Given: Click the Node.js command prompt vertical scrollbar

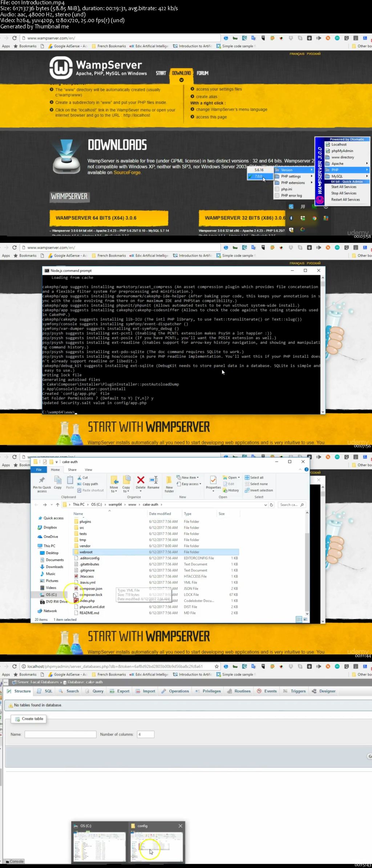Looking at the screenshot, I should click(323, 344).
